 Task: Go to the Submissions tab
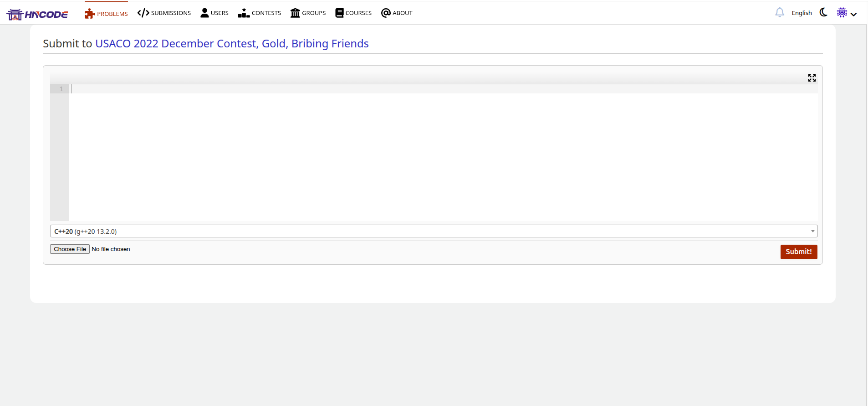click(x=164, y=13)
